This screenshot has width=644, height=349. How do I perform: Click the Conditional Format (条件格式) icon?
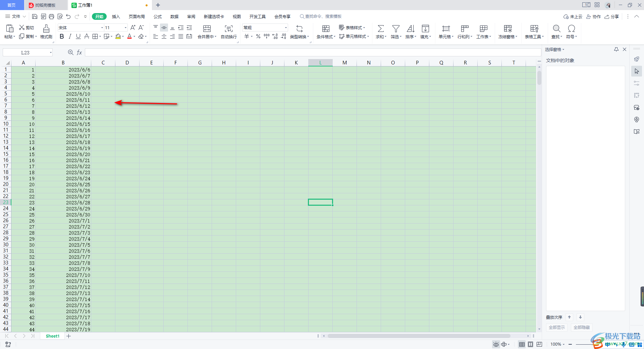[326, 29]
